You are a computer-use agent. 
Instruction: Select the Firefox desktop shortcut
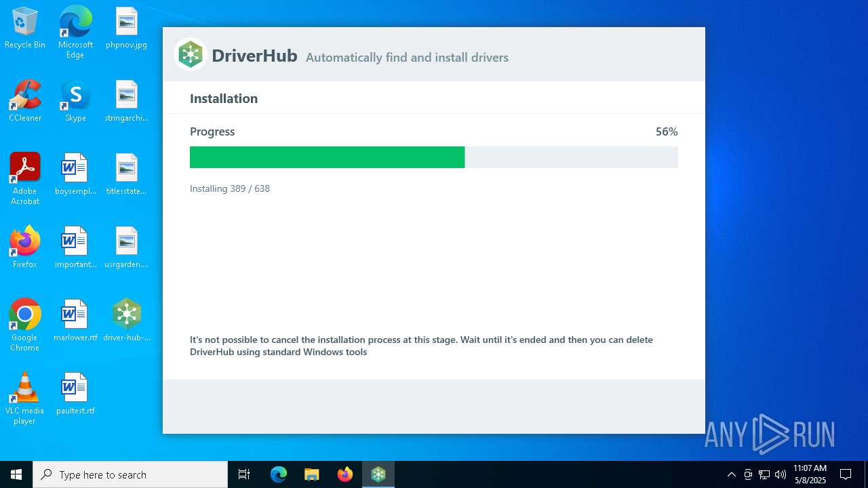(x=25, y=248)
